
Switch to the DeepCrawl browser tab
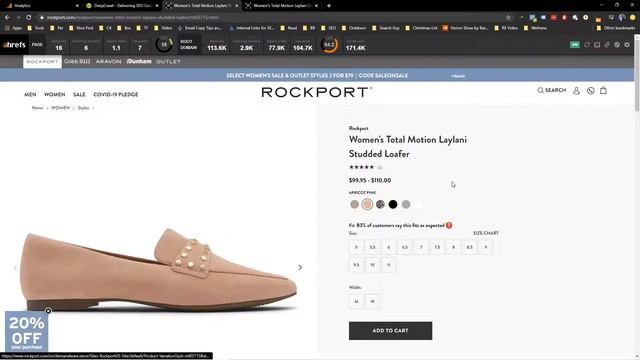(121, 6)
